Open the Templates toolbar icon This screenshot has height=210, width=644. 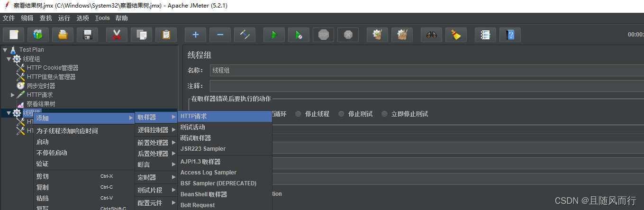pos(38,35)
